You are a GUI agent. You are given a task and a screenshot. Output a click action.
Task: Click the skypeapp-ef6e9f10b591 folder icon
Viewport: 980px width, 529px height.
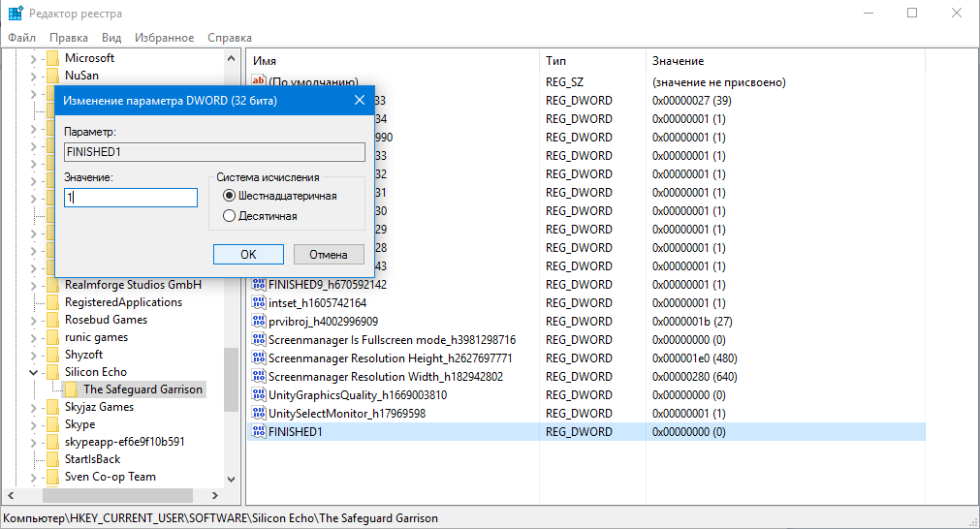tap(53, 442)
